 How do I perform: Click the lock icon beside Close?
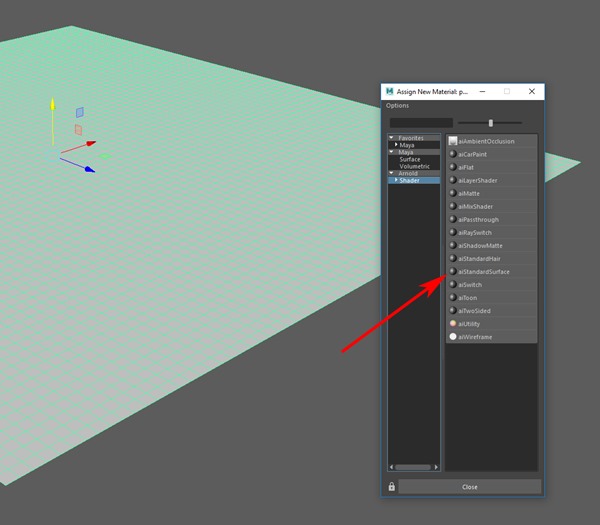[x=391, y=486]
